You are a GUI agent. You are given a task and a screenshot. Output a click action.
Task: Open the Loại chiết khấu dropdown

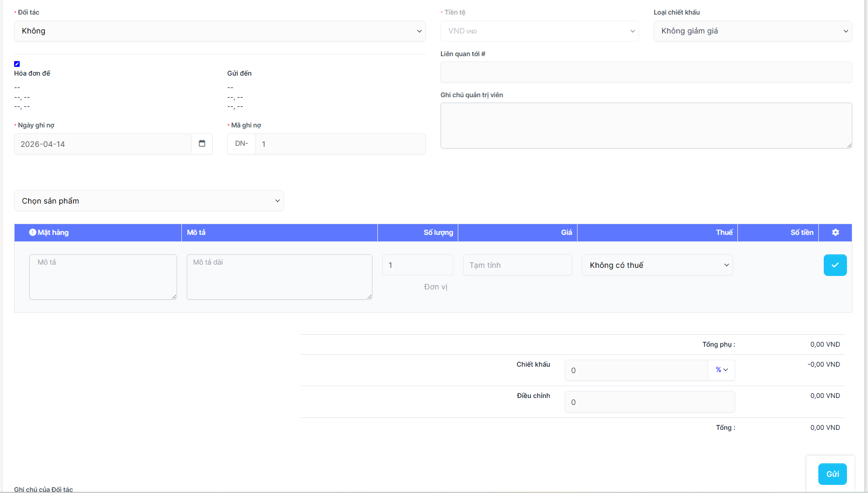(x=752, y=31)
